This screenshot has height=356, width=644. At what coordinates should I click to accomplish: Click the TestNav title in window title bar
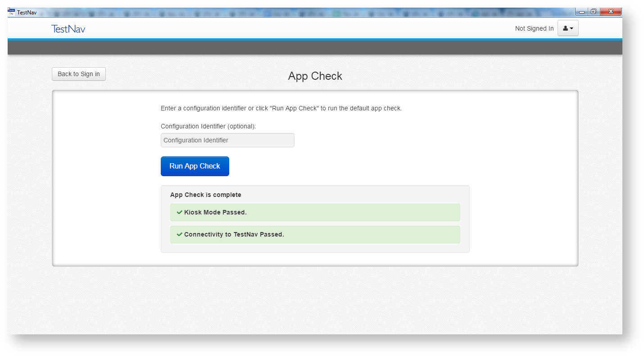click(27, 13)
